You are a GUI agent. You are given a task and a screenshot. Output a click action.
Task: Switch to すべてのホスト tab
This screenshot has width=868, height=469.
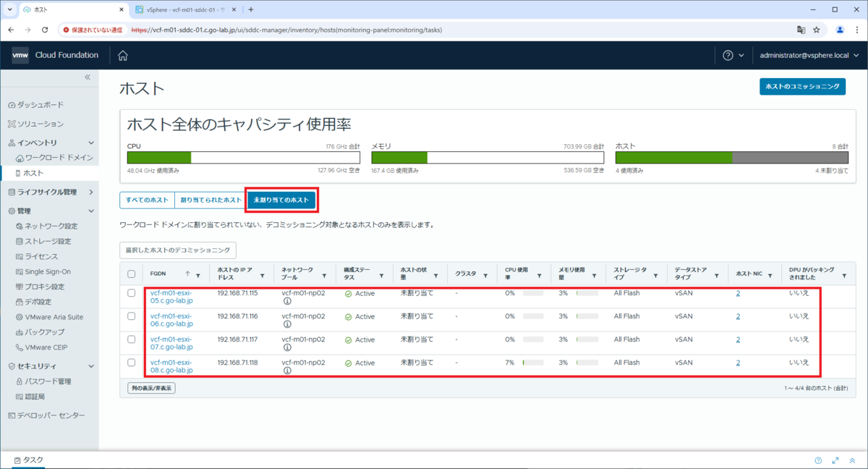point(147,200)
